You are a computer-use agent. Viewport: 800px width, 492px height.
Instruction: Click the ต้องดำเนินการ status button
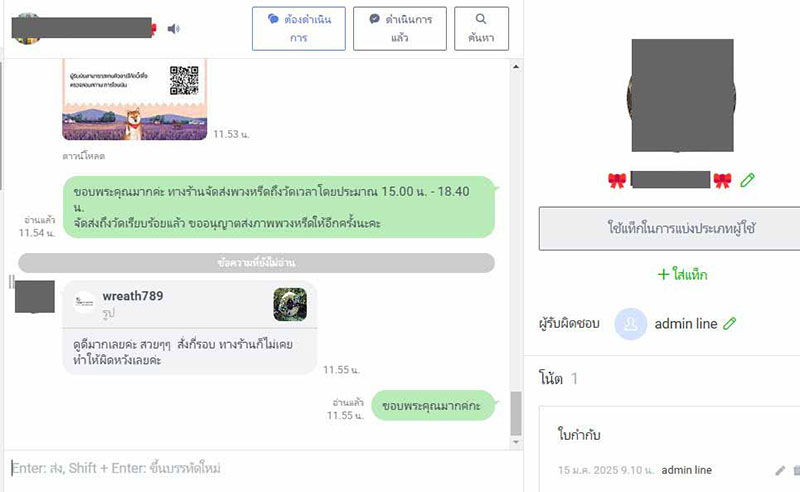coord(298,29)
